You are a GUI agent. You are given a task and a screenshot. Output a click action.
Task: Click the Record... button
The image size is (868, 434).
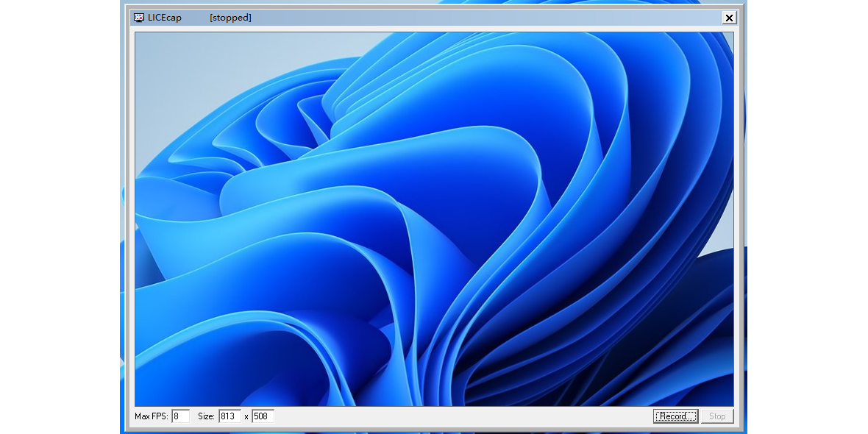675,416
